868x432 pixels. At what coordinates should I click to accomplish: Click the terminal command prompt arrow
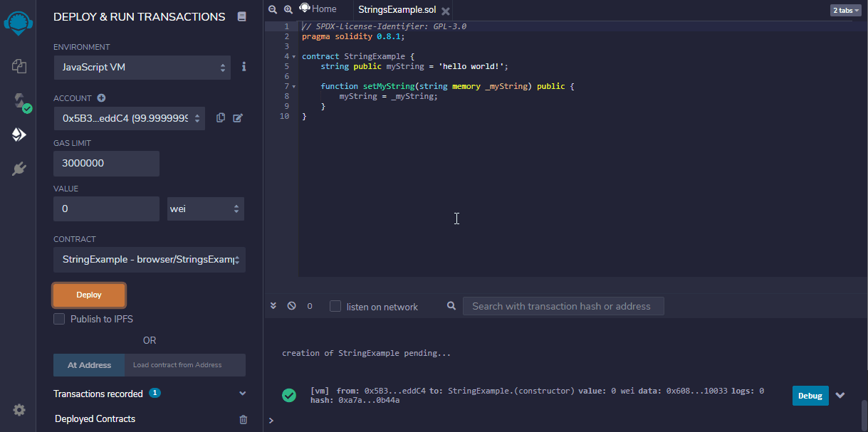[x=271, y=421]
